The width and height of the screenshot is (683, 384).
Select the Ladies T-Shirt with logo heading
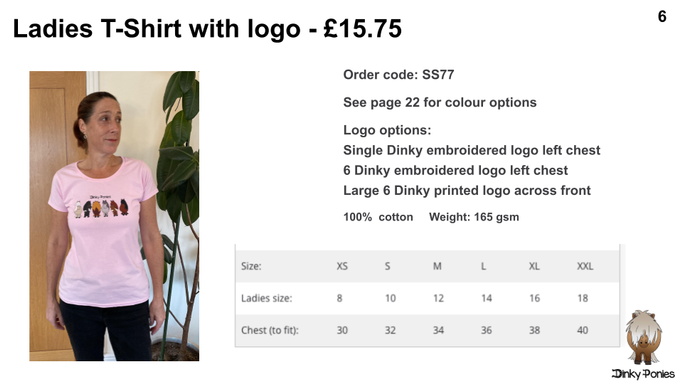point(207,29)
